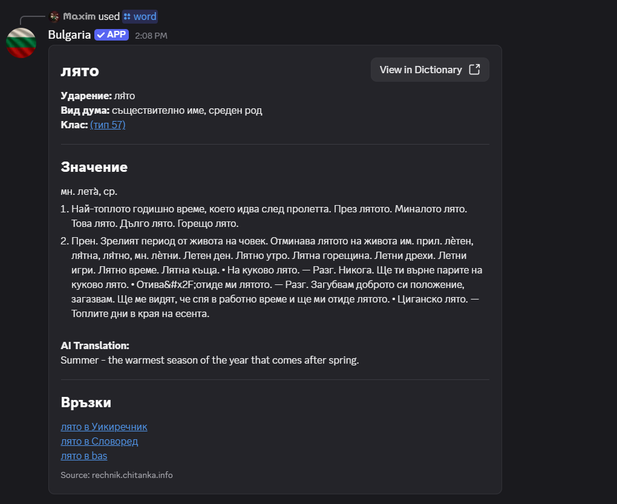The height and width of the screenshot is (504, 617).
Task: Click the external link icon in View in Dictionary
Action: (474, 70)
